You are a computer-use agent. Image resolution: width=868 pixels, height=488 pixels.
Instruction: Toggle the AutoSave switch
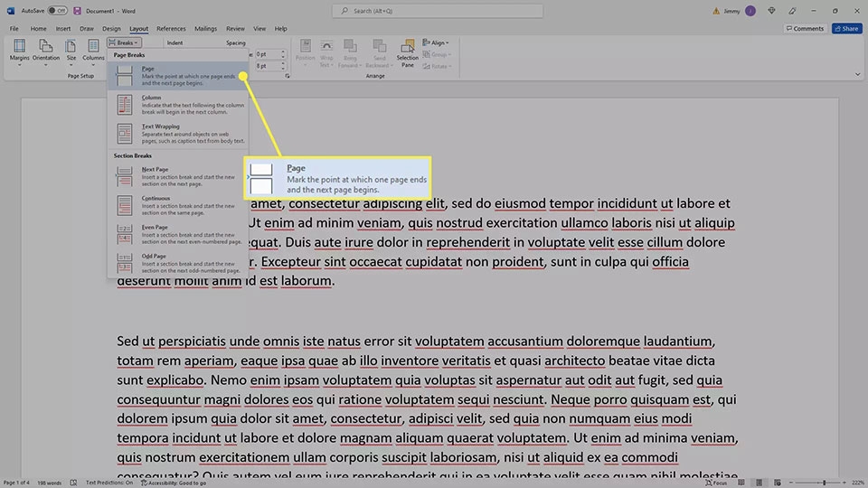coord(57,11)
